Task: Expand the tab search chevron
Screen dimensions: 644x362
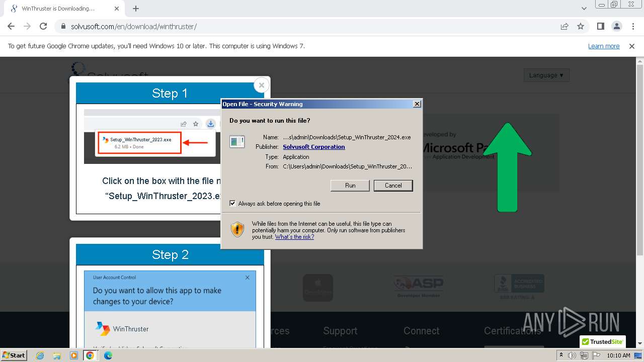Action: (584, 9)
